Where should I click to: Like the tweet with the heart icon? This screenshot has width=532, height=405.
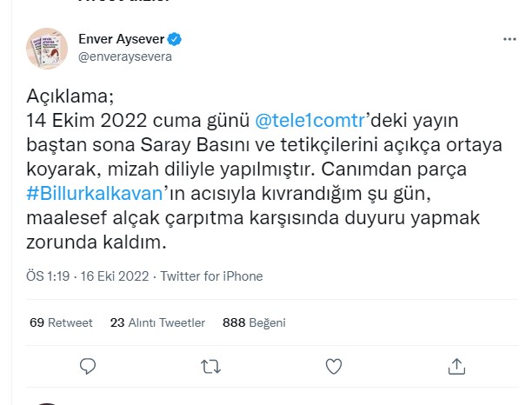point(334,364)
